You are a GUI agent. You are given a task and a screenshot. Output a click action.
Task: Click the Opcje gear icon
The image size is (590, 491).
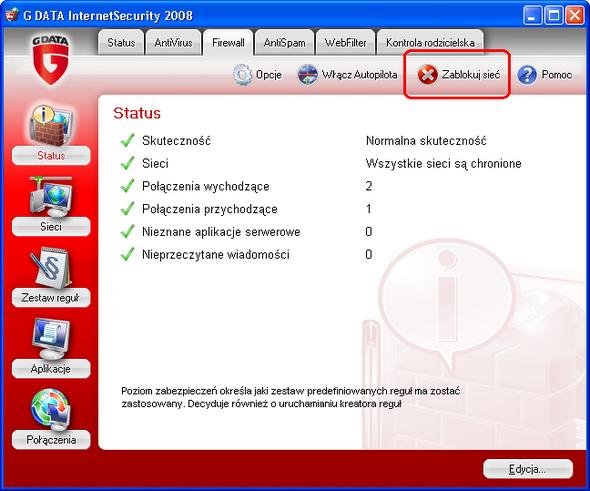242,74
